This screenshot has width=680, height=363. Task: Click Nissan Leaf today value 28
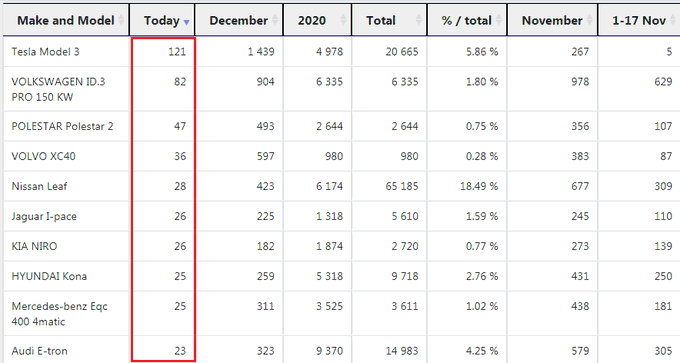[180, 186]
